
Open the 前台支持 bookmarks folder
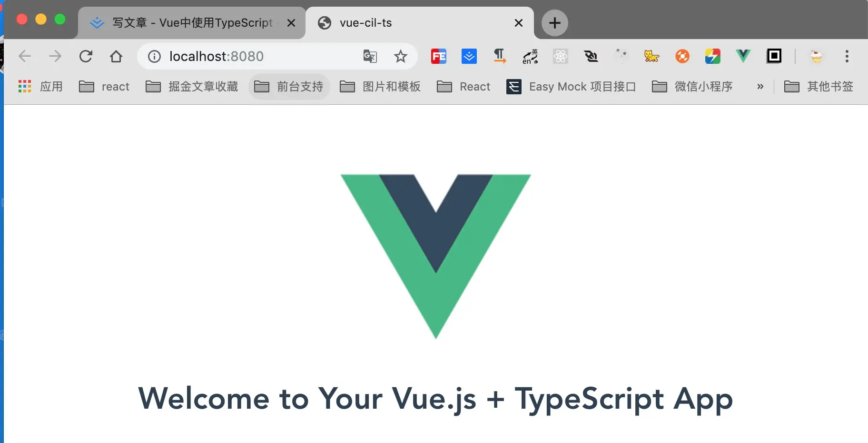coord(289,86)
